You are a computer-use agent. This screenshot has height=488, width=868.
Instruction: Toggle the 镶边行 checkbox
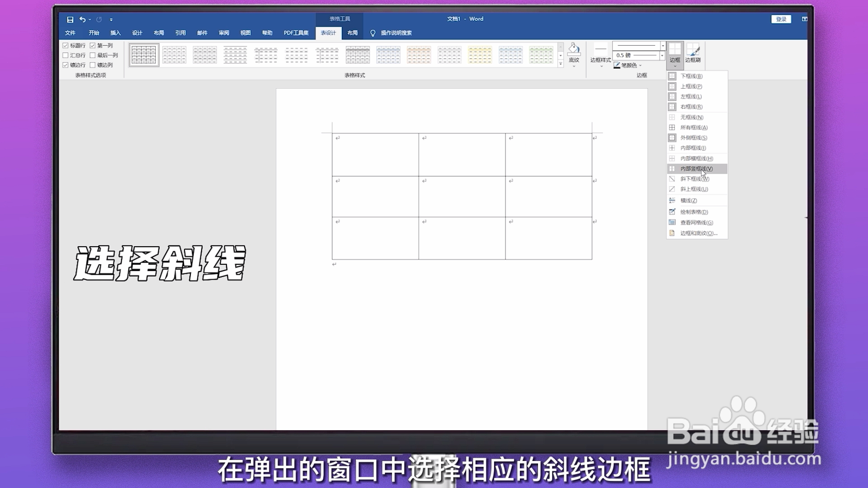coord(66,65)
